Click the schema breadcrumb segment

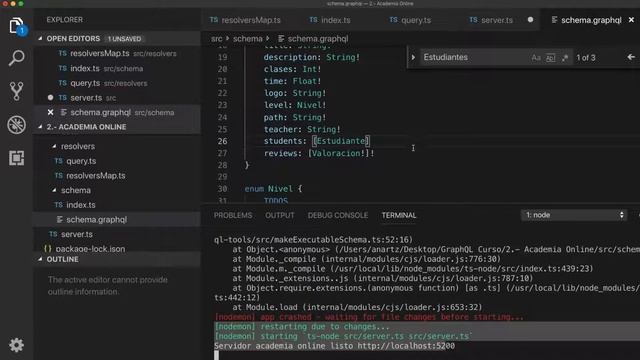[247, 39]
